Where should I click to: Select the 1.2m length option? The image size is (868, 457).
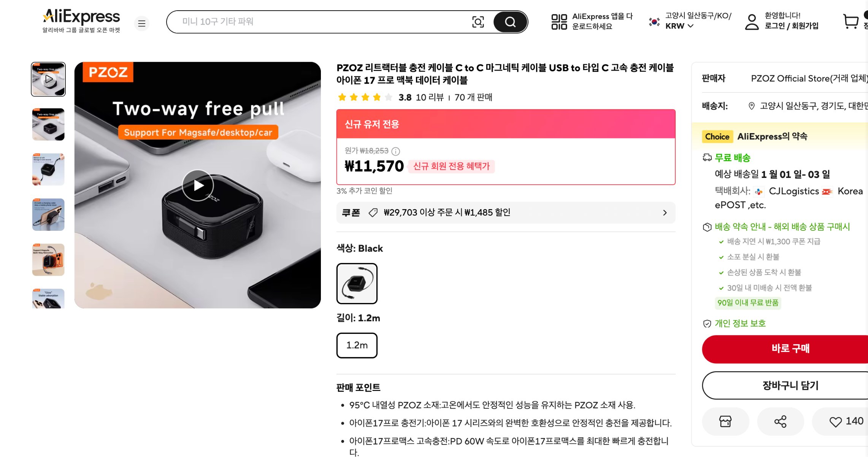[x=357, y=345]
